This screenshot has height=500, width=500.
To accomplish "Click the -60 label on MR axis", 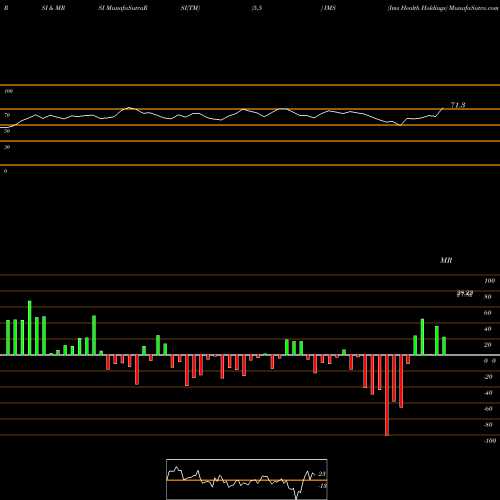I will coord(488,409).
